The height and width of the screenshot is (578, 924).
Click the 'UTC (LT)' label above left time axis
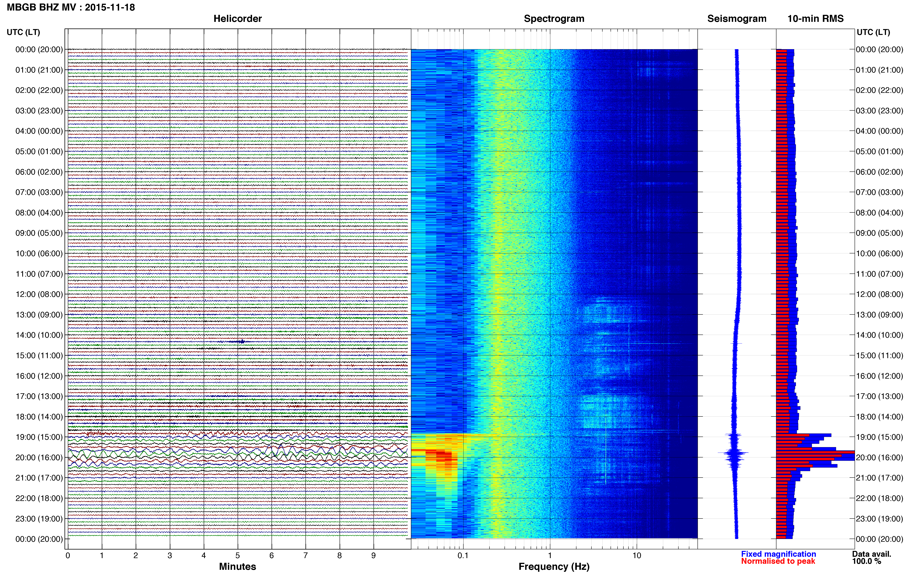click(x=23, y=32)
